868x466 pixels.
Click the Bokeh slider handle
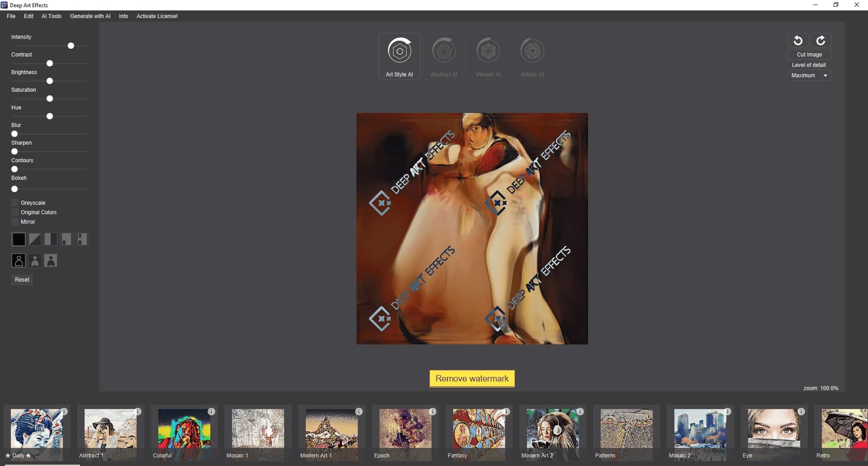pos(14,189)
